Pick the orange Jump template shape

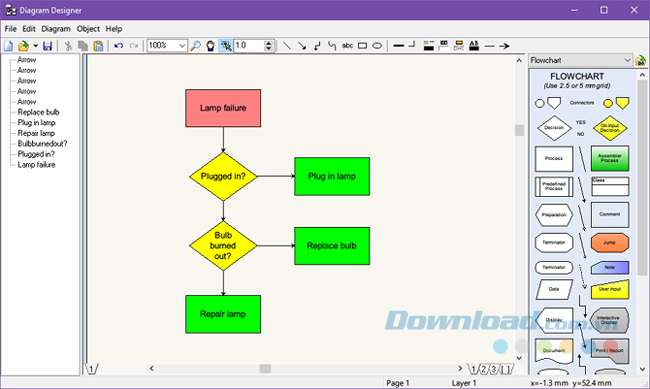pos(610,243)
